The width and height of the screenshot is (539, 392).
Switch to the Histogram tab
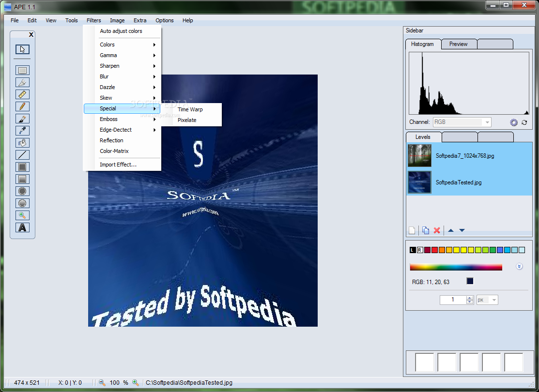pyautogui.click(x=423, y=44)
